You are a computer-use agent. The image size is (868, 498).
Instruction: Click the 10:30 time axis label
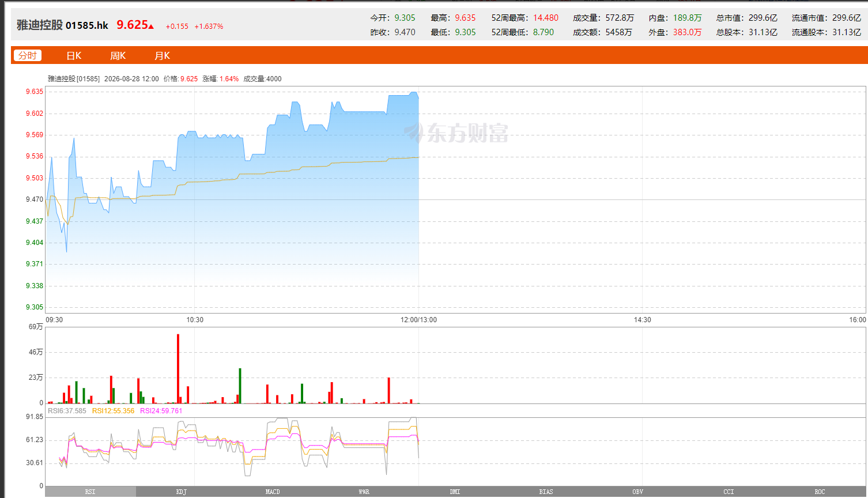(x=195, y=320)
